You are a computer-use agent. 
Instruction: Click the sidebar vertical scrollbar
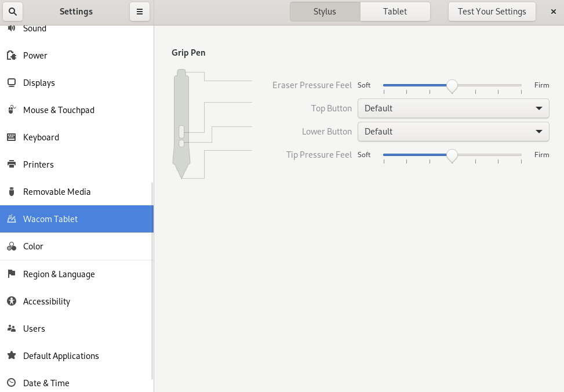coord(152,278)
